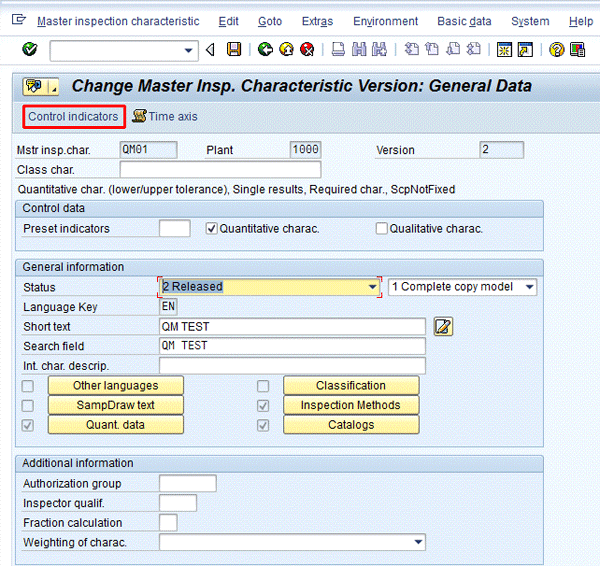Click the Short text field QM TEST
The width and height of the screenshot is (600, 566).
pyautogui.click(x=292, y=326)
